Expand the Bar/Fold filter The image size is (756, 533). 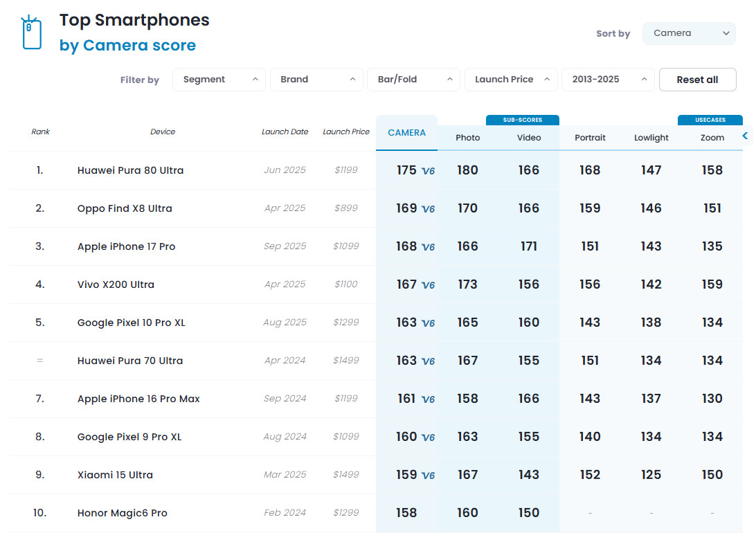413,80
